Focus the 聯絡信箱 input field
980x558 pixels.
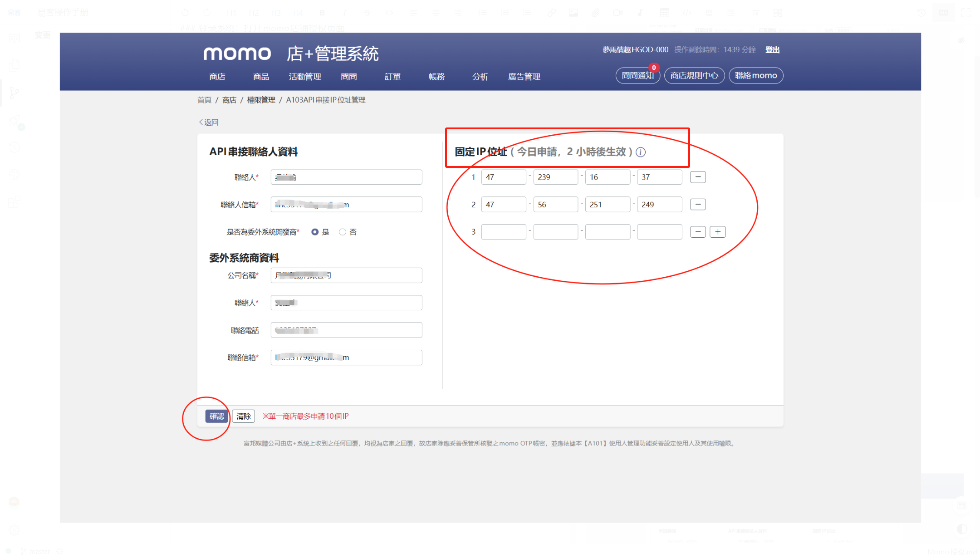click(346, 357)
